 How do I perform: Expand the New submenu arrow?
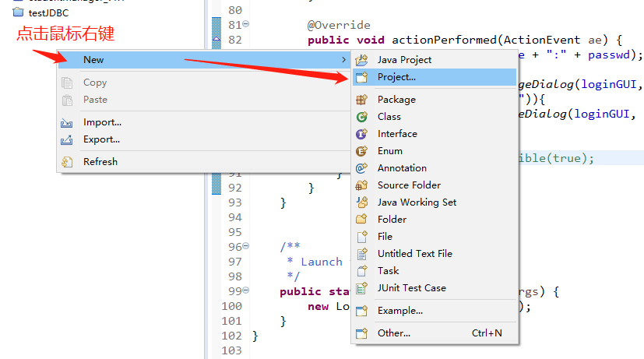(343, 60)
